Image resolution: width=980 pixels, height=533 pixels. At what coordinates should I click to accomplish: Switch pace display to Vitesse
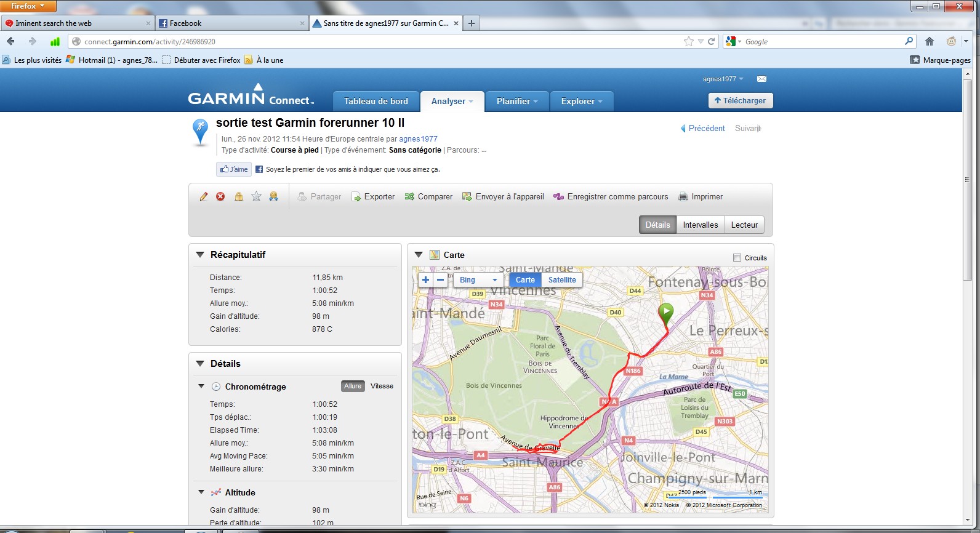click(382, 386)
